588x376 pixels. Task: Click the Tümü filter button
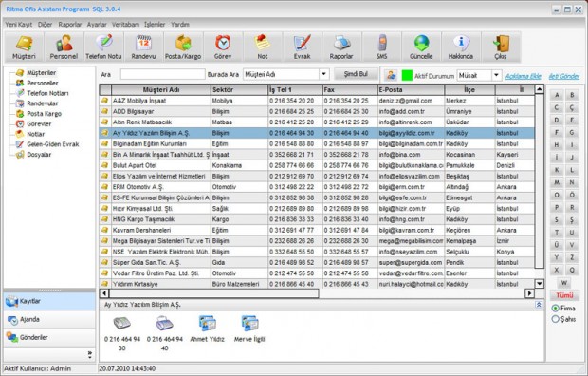tap(564, 295)
